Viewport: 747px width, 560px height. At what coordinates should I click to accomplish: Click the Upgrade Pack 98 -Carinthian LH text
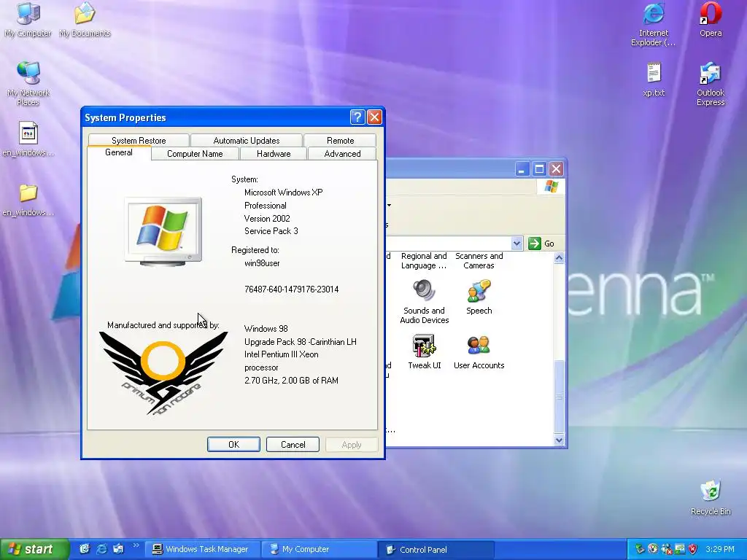click(x=300, y=342)
